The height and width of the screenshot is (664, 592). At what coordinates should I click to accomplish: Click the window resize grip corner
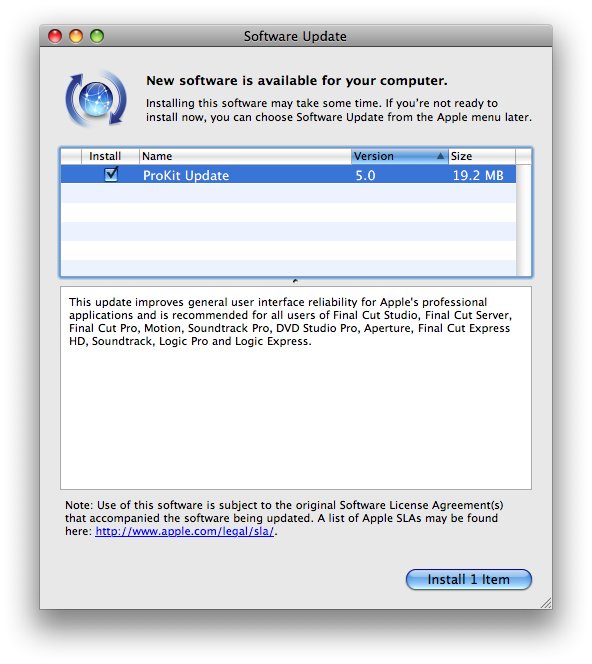pyautogui.click(x=546, y=603)
